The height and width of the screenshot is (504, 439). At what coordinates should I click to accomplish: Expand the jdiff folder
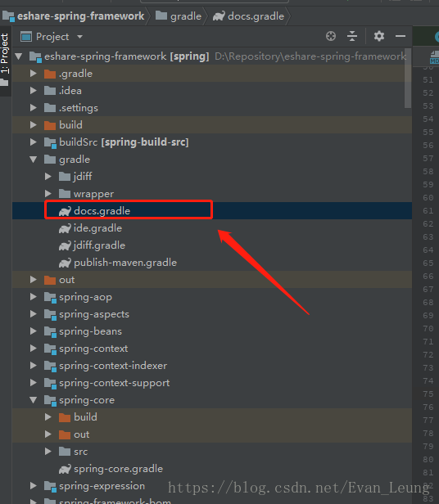pyautogui.click(x=48, y=177)
